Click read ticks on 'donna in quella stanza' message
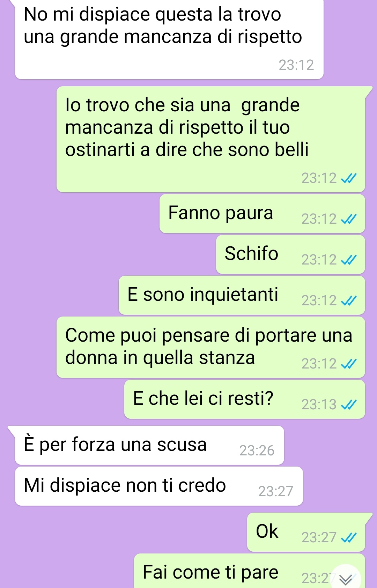This screenshot has width=377, height=588. point(349,364)
